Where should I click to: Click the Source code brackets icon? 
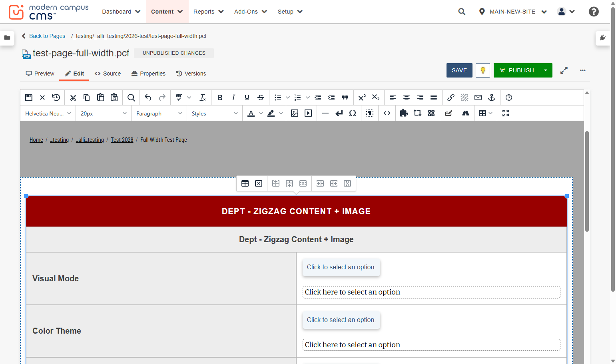coord(387,113)
